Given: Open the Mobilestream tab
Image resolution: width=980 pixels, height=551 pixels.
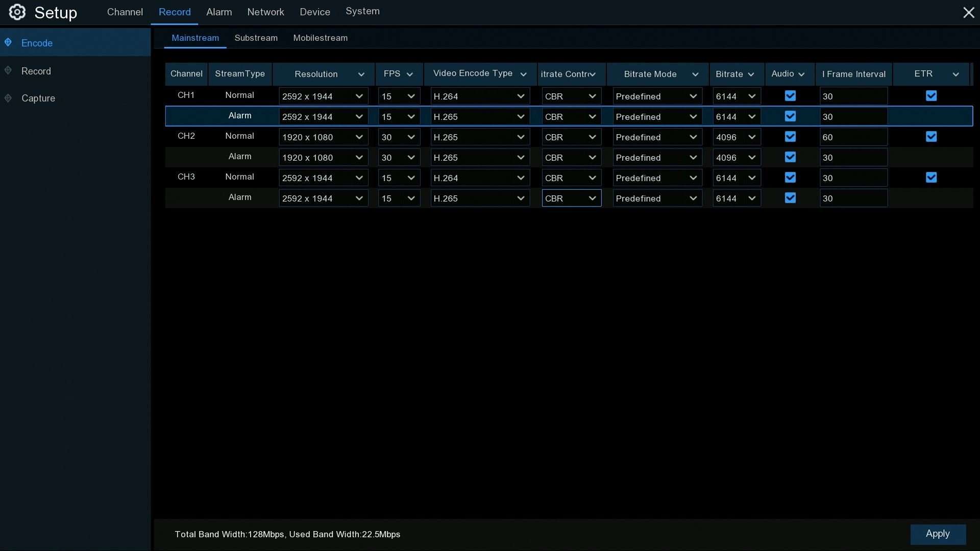Looking at the screenshot, I should (320, 38).
